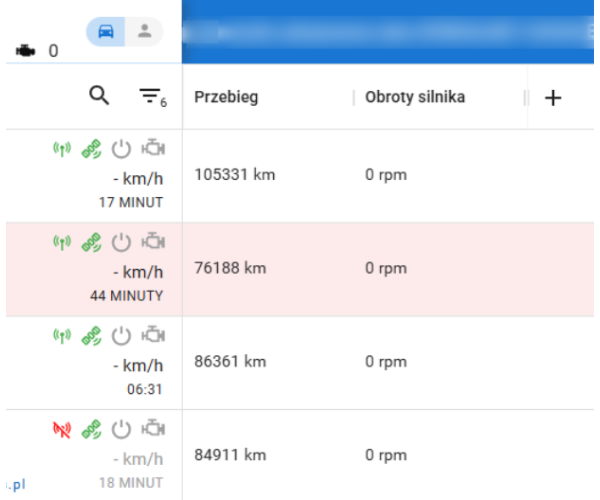Click 0 rpm in the 86361 km row
This screenshot has height=500, width=600.
click(386, 362)
